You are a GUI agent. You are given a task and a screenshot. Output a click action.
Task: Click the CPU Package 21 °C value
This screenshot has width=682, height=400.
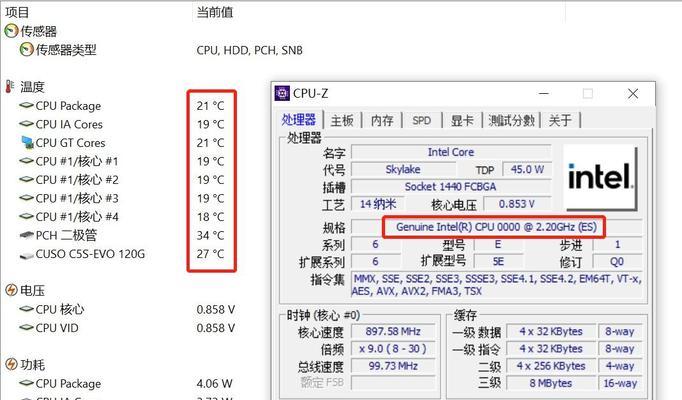coord(211,106)
